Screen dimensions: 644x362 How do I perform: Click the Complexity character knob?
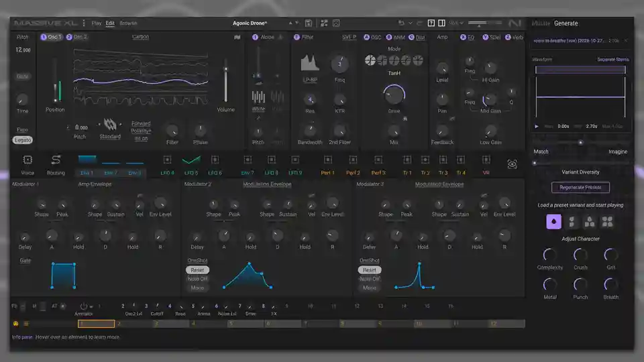[x=549, y=255]
